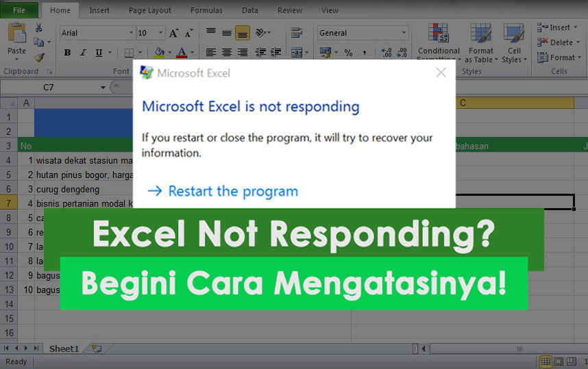
Task: Click Insert cells button
Action: (x=557, y=27)
